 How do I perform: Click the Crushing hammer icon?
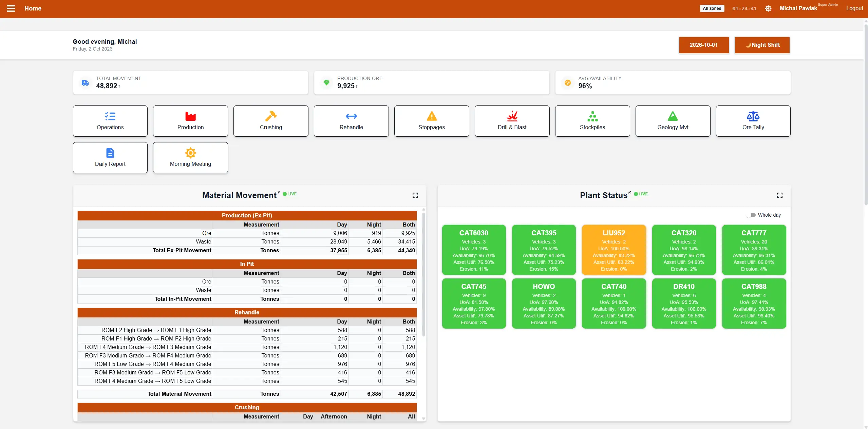tap(271, 116)
